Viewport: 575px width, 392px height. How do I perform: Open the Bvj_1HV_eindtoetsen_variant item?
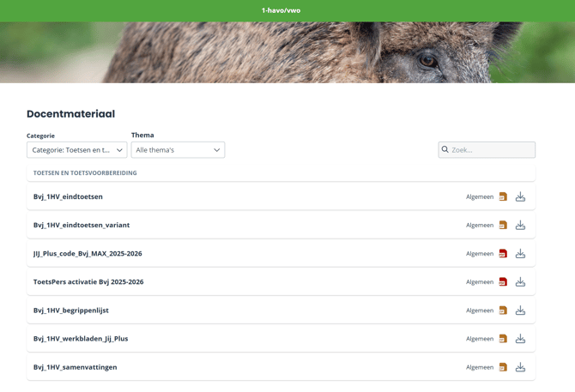pos(82,225)
